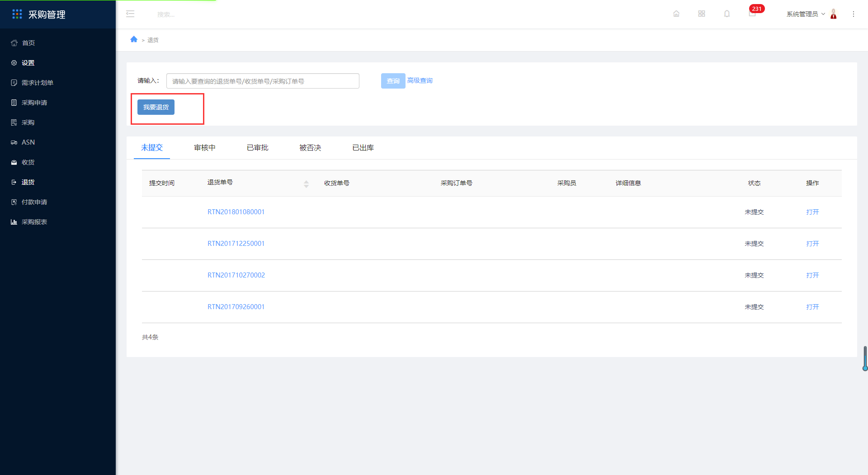The width and height of the screenshot is (868, 475).
Task: Open the notifications bell icon
Action: 727,14
